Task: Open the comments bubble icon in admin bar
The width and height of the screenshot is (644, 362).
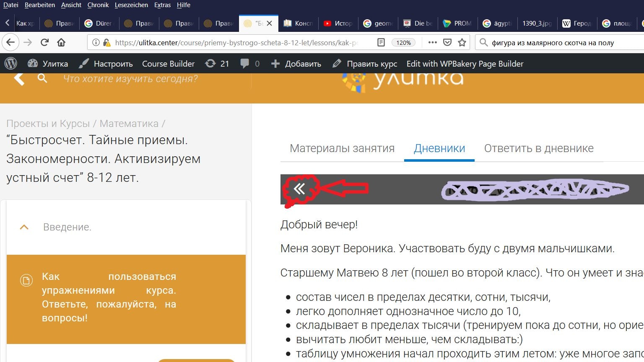Action: coord(245,64)
